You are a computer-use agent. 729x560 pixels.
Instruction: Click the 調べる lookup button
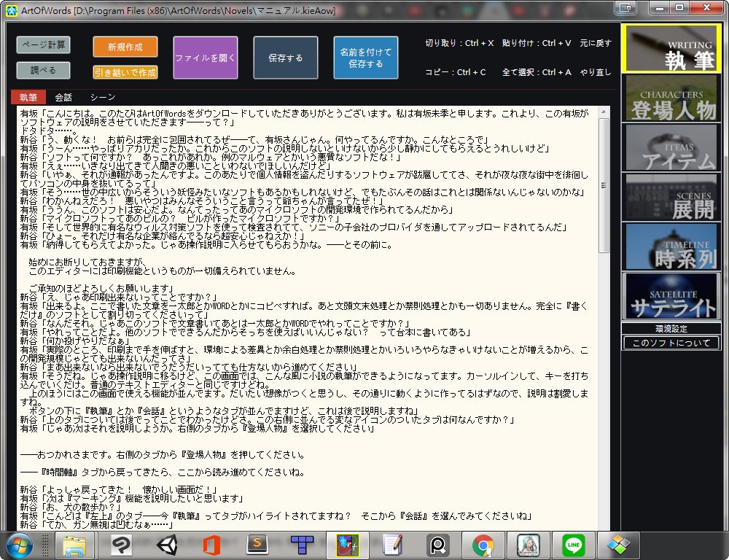tap(43, 70)
